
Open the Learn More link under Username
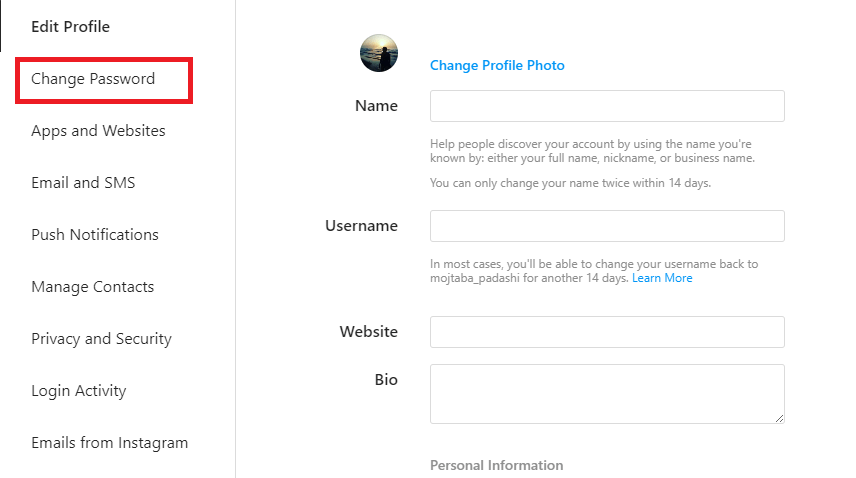tap(662, 279)
